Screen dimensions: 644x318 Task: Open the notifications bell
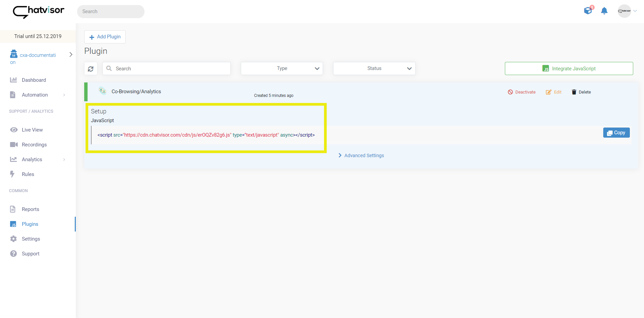click(604, 11)
